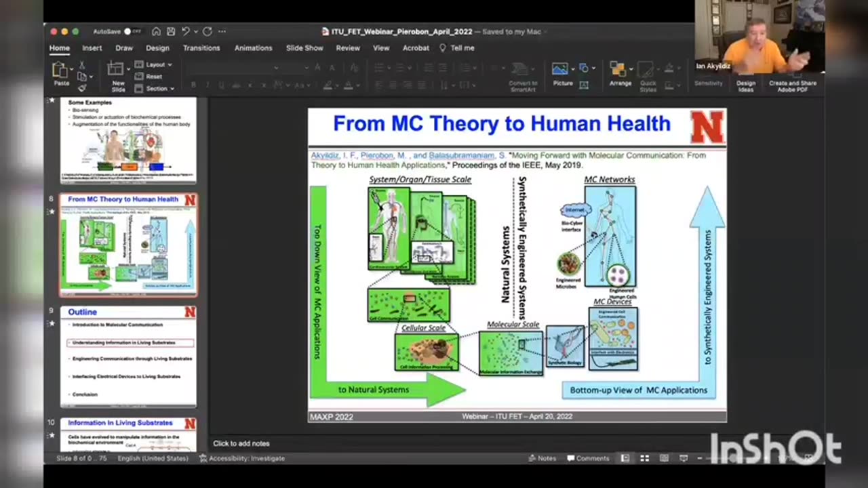
Task: Click the Cut scissors icon
Action: pos(81,65)
